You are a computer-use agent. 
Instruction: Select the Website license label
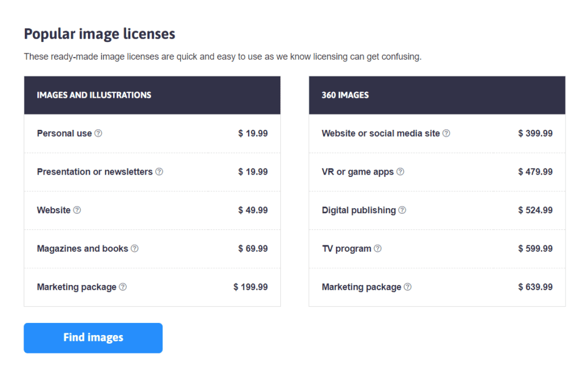(x=53, y=210)
